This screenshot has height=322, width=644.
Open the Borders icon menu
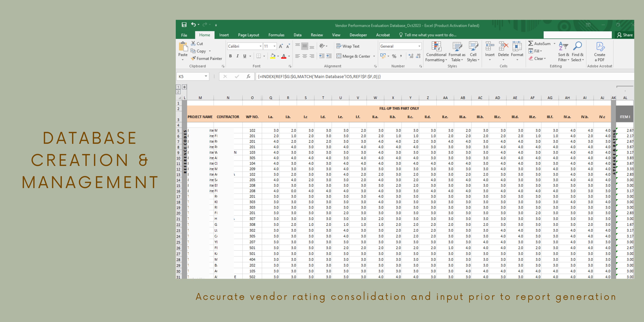tap(259, 56)
